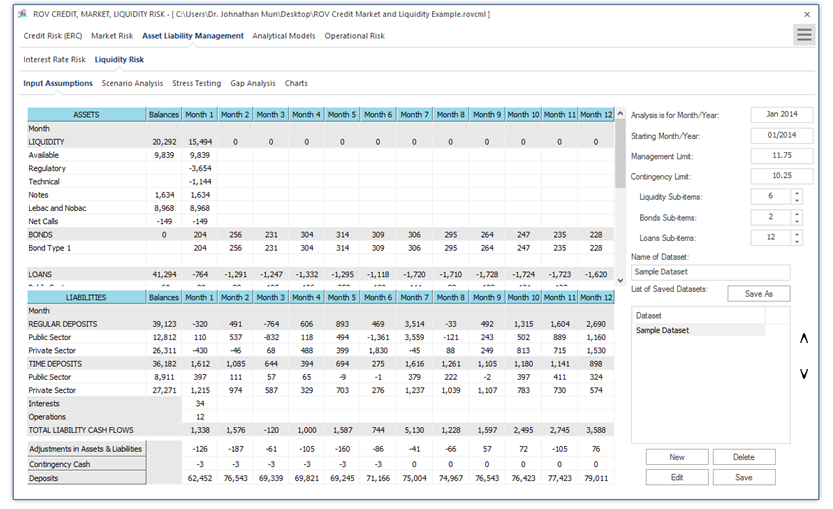Open the Analytical Models tab
Screen dimensions: 833x509
pos(284,36)
